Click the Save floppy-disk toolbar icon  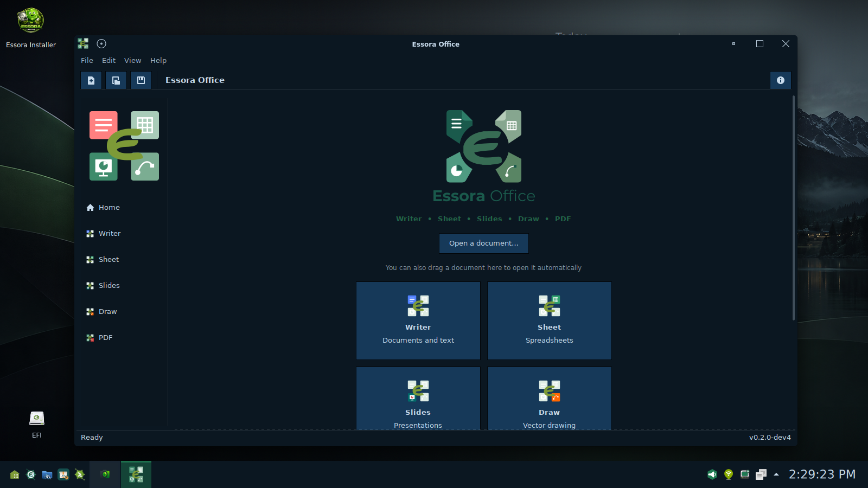[x=141, y=80]
